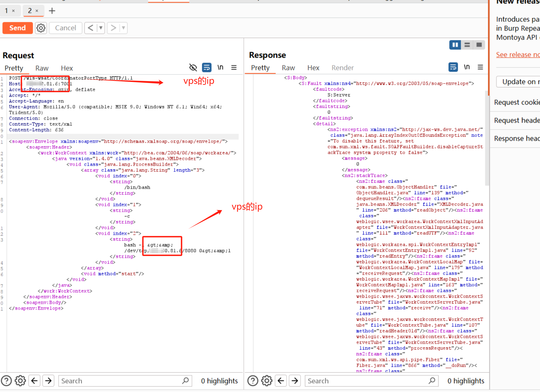Viewport: 540px width, 392px height.
Task: Click Response search help icon
Action: [x=253, y=381]
